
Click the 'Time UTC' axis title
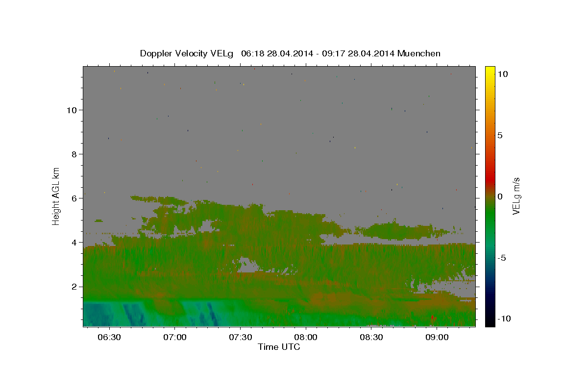tap(279, 347)
